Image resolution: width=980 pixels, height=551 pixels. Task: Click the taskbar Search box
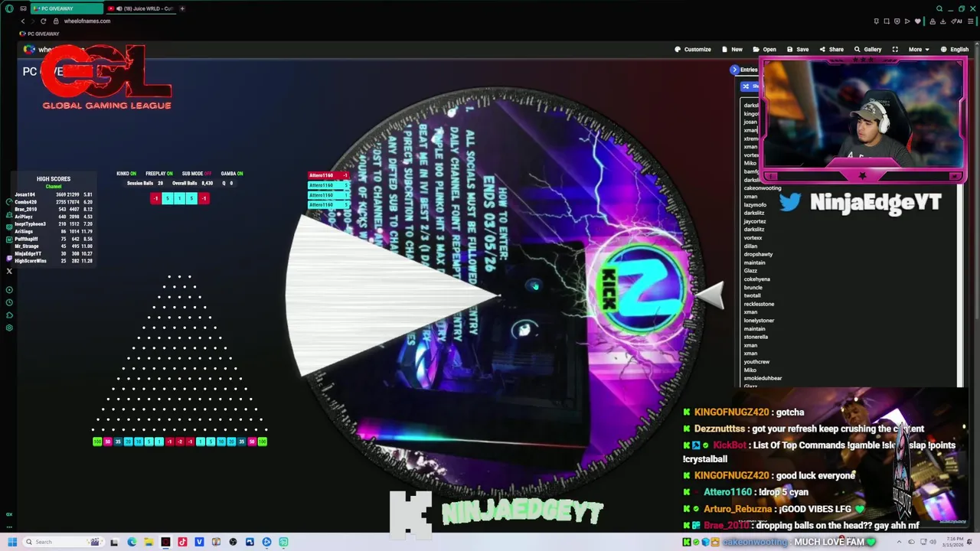tap(63, 542)
